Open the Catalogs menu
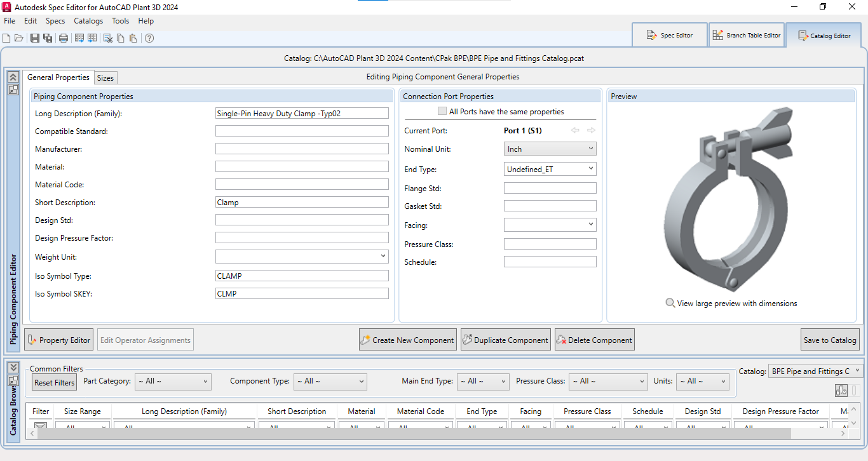This screenshot has width=868, height=461. (x=88, y=21)
